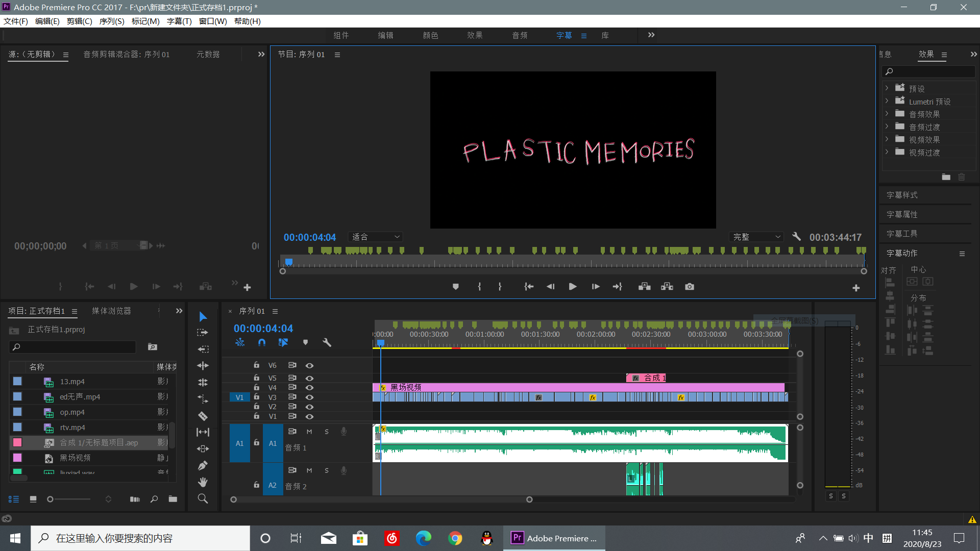
Task: Click Mark In in Program monitor
Action: pos(479,287)
